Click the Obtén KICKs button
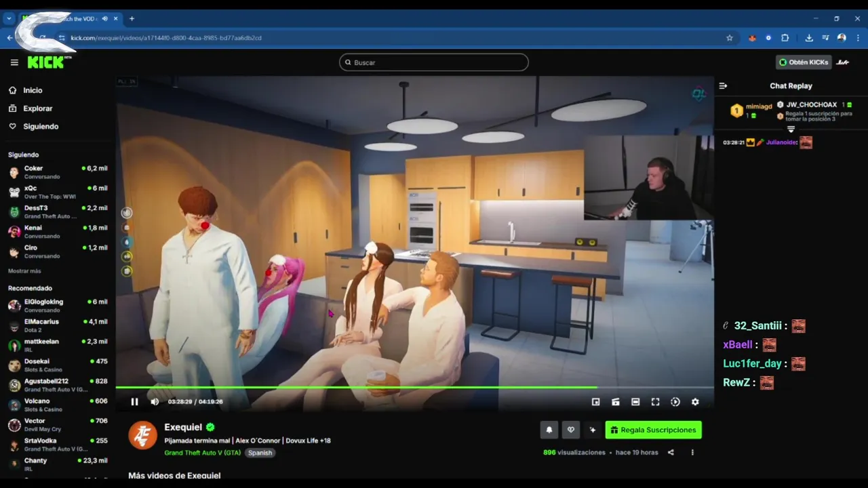The width and height of the screenshot is (868, 488). click(804, 62)
